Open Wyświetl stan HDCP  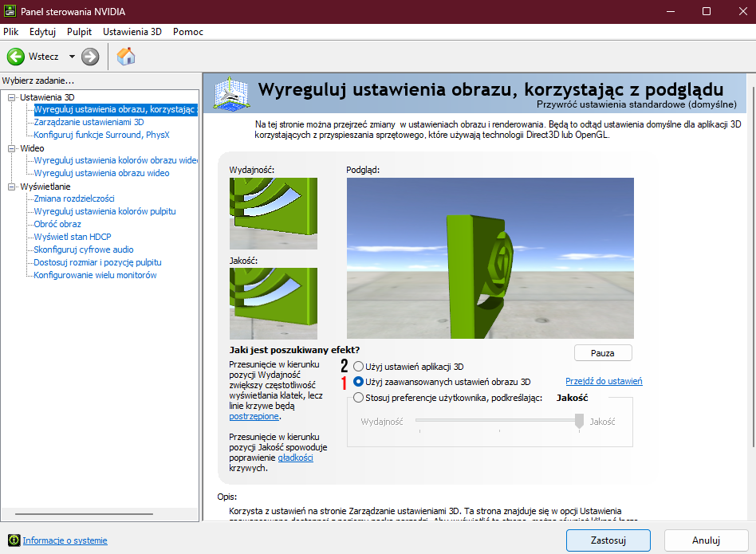click(x=73, y=237)
